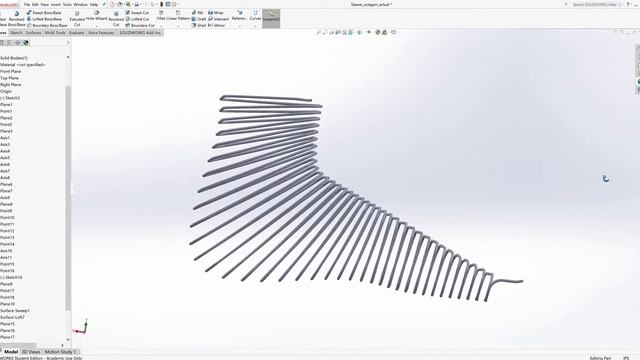Select the Lofted Cut tool
Screen dimensions: 640x360
click(137, 19)
